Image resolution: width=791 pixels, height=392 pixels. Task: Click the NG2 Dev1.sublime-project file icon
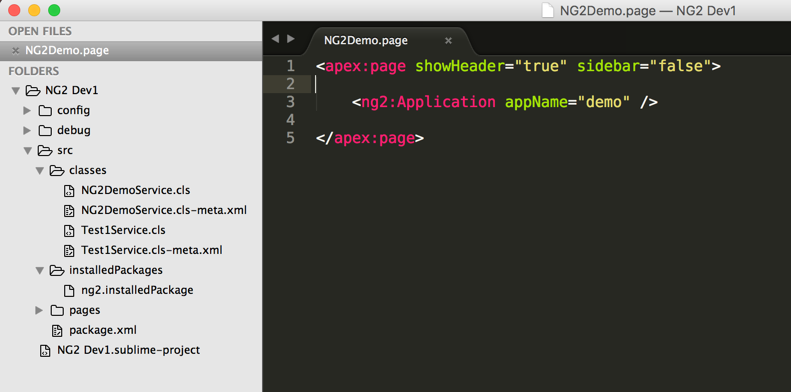pos(44,351)
